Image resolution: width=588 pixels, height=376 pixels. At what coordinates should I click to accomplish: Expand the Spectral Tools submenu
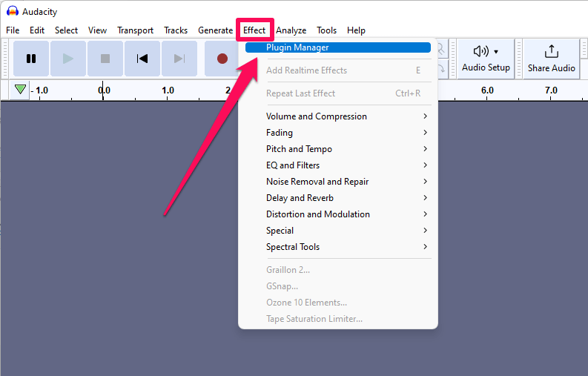338,247
